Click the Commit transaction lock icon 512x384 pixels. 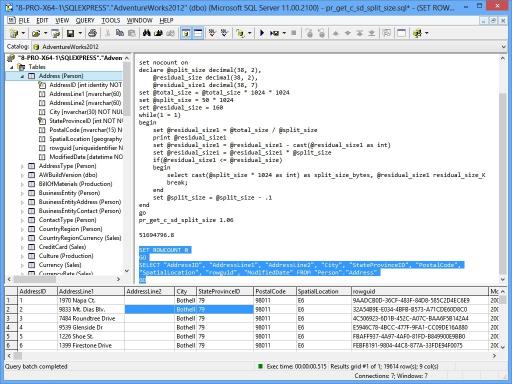point(309,33)
